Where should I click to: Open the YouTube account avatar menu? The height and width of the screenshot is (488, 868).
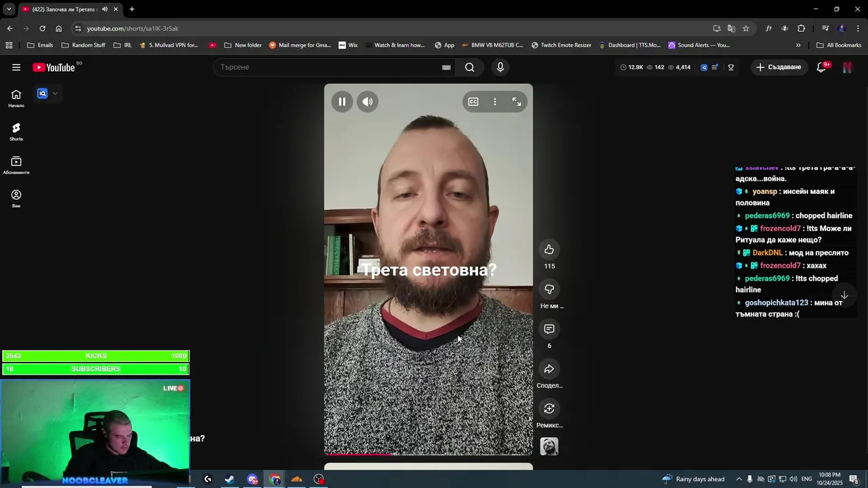[x=847, y=67]
